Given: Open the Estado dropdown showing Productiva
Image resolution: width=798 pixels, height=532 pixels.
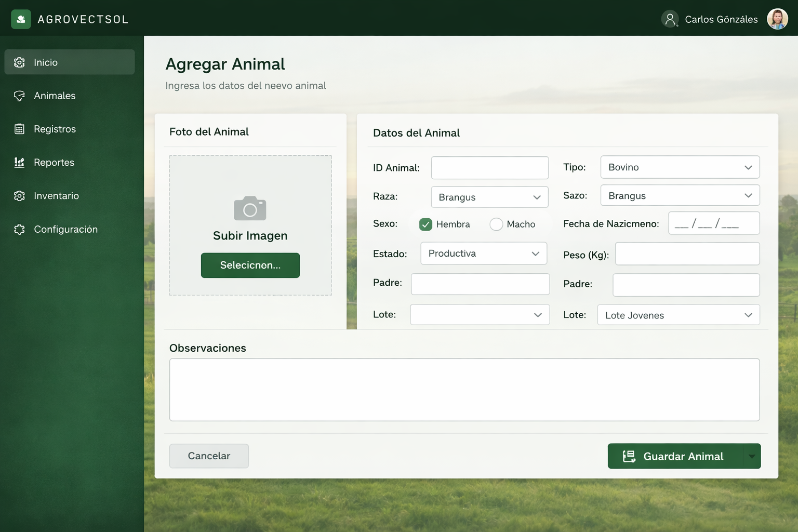Looking at the screenshot, I should click(x=484, y=254).
